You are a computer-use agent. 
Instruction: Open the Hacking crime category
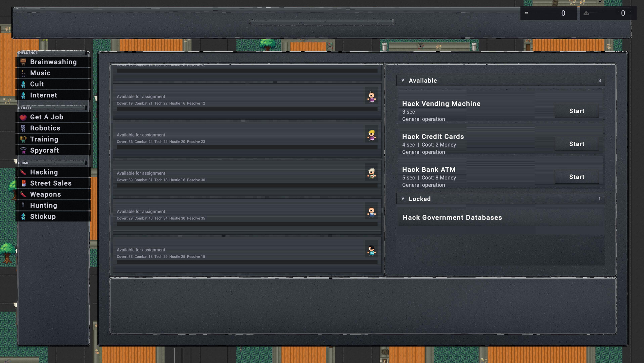point(44,172)
